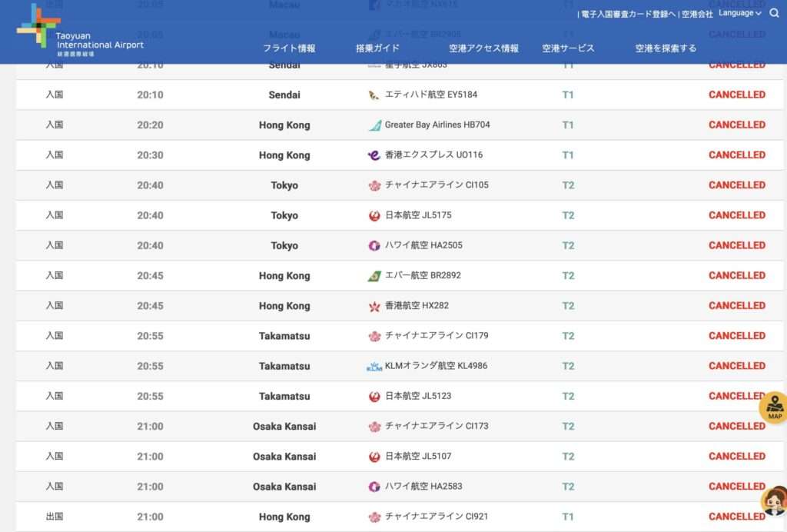787x532 pixels.
Task: Click the Hong Kong Airlines logo beside HX282
Action: (374, 306)
